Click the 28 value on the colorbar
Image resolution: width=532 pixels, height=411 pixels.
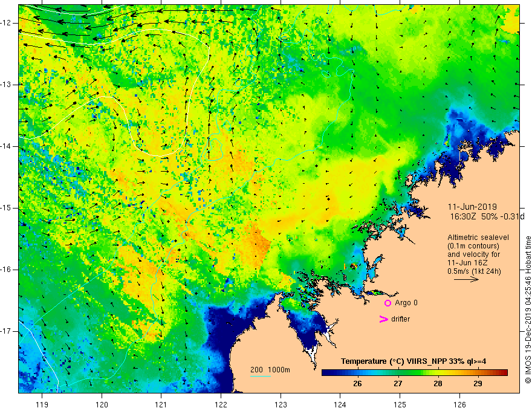(x=438, y=384)
